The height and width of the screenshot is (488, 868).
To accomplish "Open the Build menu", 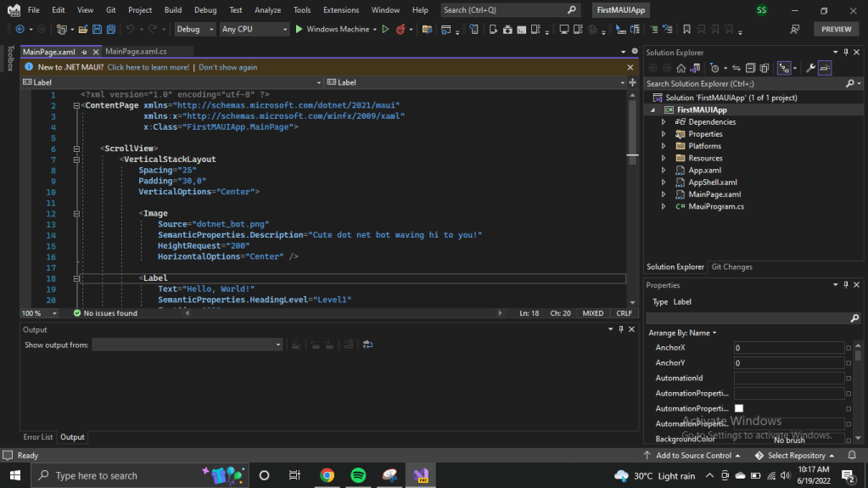I will tap(172, 10).
